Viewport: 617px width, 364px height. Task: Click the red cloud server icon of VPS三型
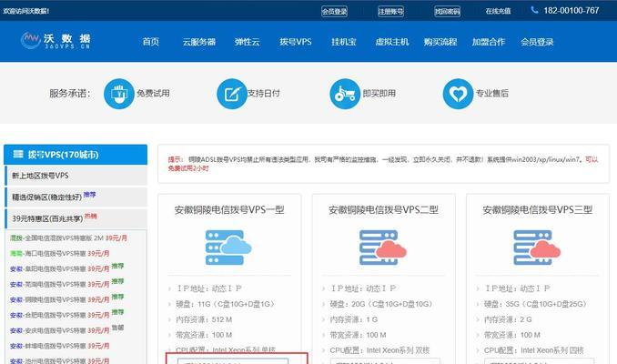(537, 248)
